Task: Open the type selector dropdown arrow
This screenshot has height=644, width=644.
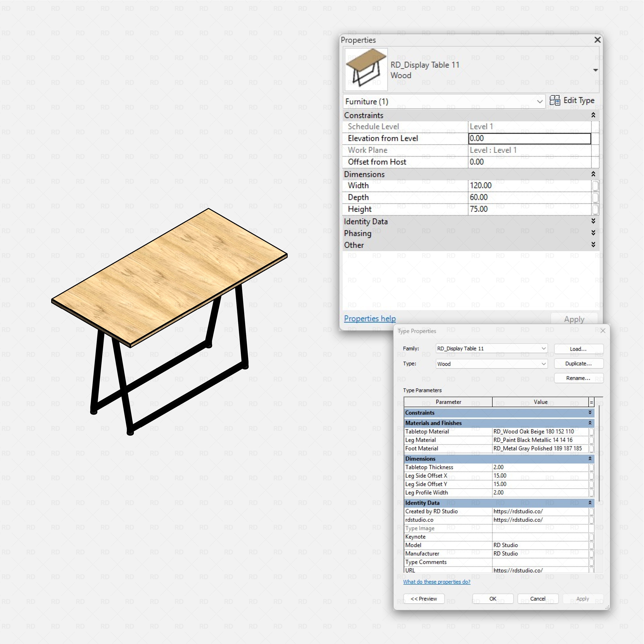Action: 595,70
